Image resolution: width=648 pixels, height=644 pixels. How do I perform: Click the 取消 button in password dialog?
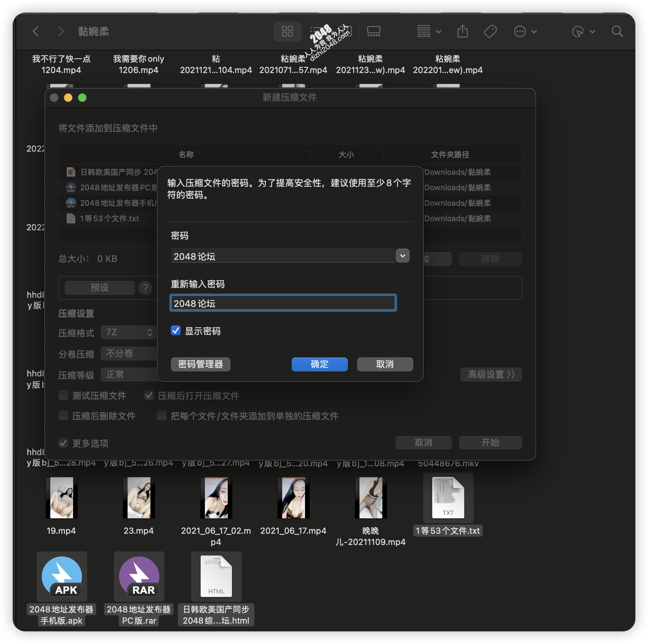(x=385, y=364)
